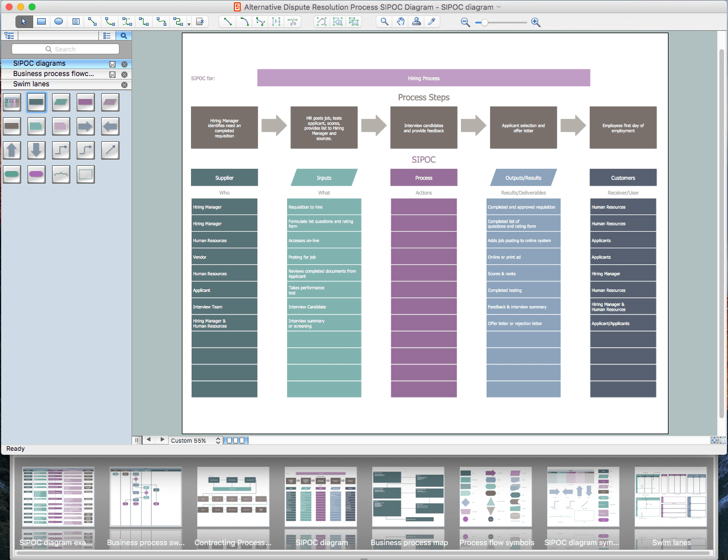Screen dimensions: 728x560
Task: Click the 'Scores & ranks' cell
Action: pos(523,273)
